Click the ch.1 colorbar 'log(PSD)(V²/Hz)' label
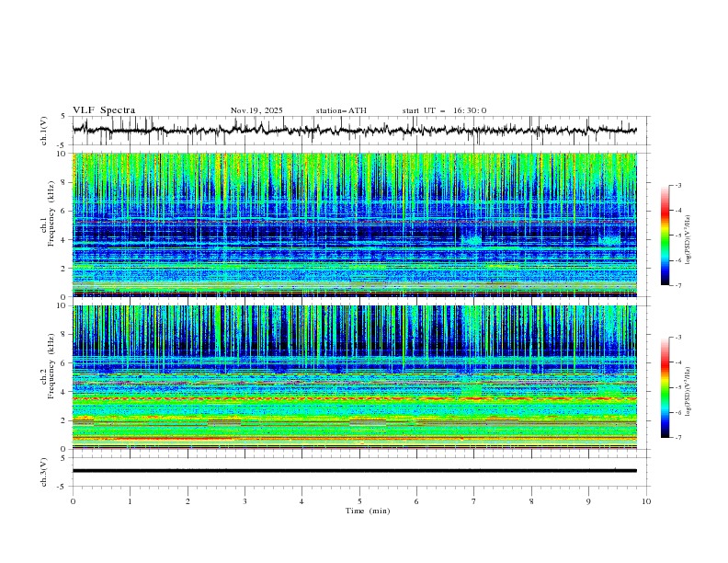The width and height of the screenshot is (728, 563). click(x=688, y=240)
